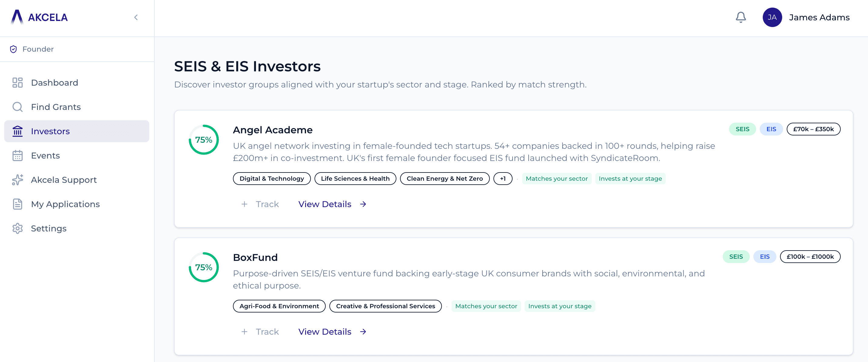Select the Investors menu entry
This screenshot has width=868, height=362.
(x=50, y=131)
